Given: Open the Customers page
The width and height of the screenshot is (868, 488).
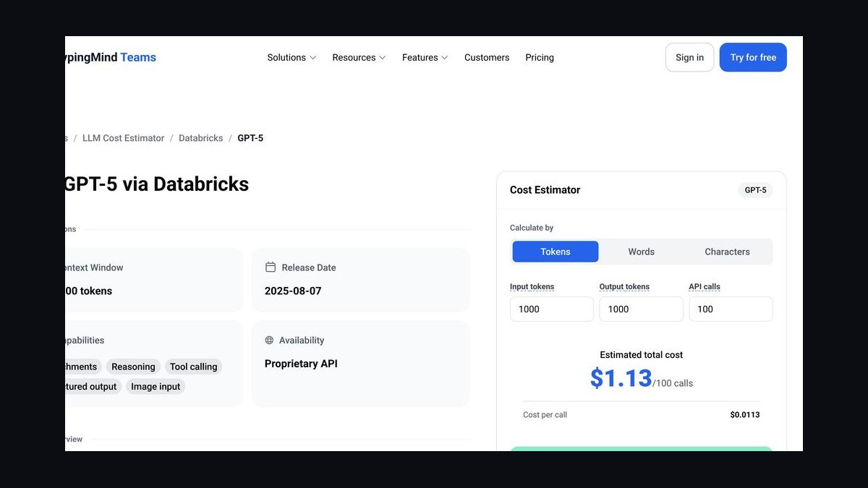Looking at the screenshot, I should click(487, 58).
